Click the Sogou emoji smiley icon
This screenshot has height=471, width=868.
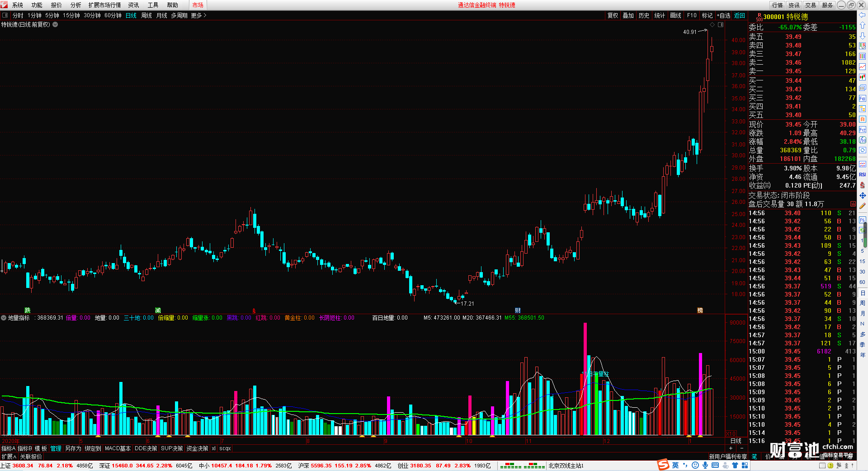tap(695, 465)
